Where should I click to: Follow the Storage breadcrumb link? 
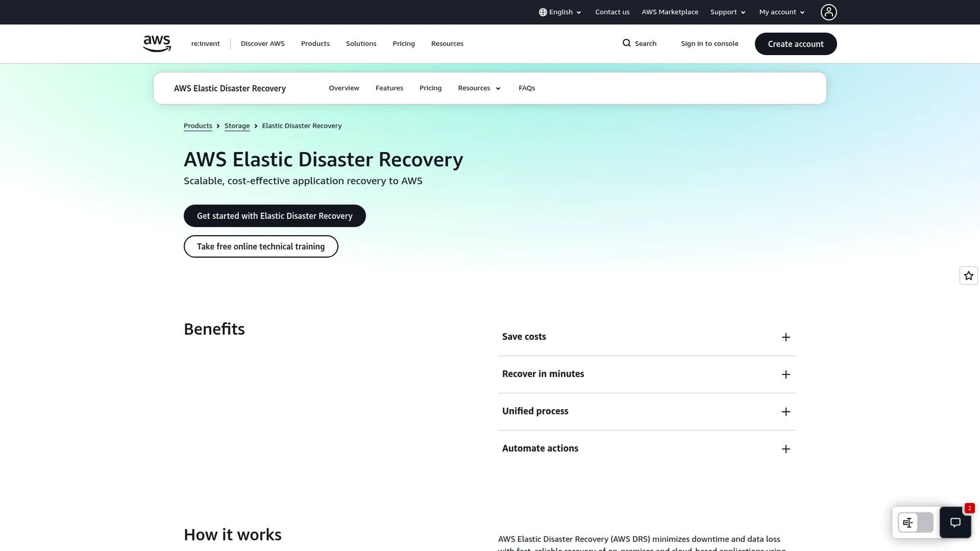(x=237, y=126)
